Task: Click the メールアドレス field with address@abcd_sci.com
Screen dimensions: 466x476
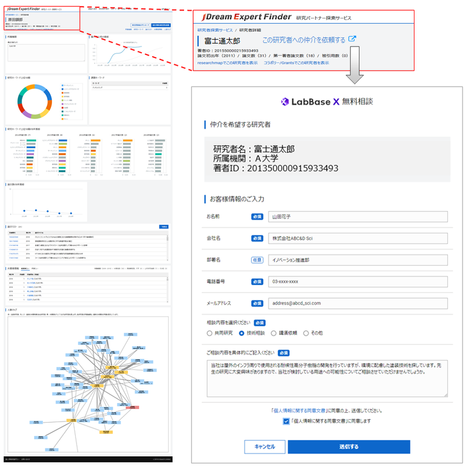Action: point(358,303)
